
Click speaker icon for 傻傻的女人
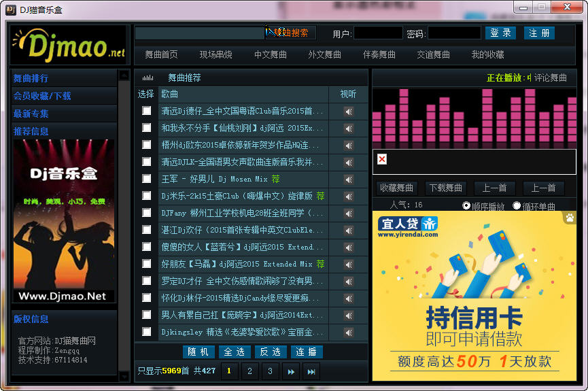[x=349, y=248]
